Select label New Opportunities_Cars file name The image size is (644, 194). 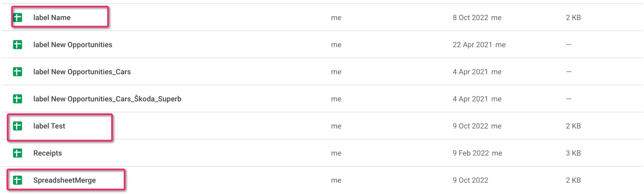point(82,72)
